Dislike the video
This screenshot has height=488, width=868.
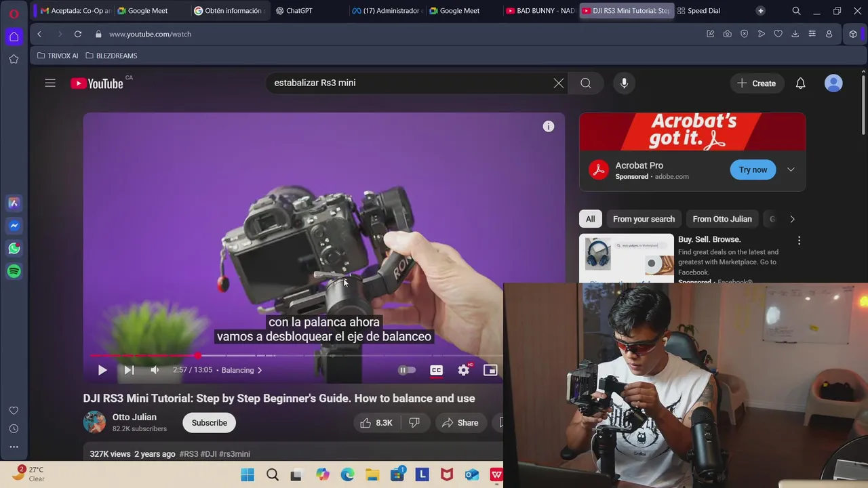tap(415, 423)
